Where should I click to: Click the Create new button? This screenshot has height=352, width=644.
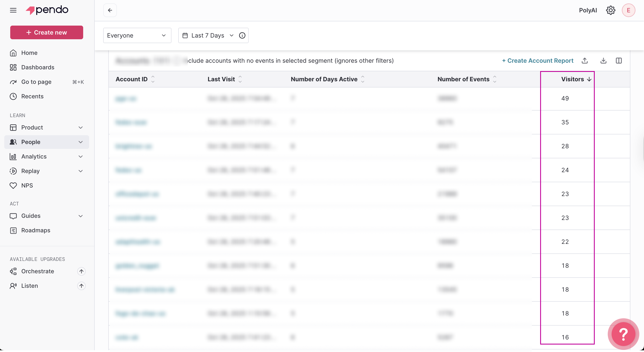click(46, 32)
